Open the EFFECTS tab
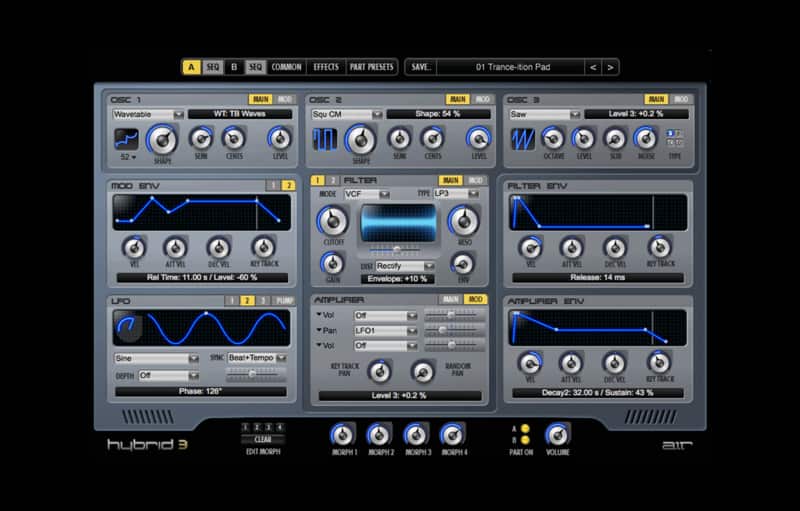This screenshot has width=800, height=511. click(326, 67)
